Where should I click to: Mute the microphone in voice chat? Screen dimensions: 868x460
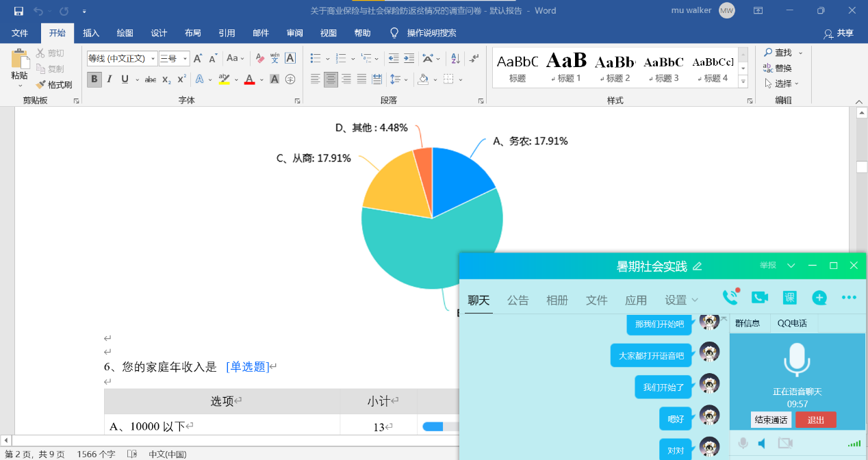coord(743,444)
